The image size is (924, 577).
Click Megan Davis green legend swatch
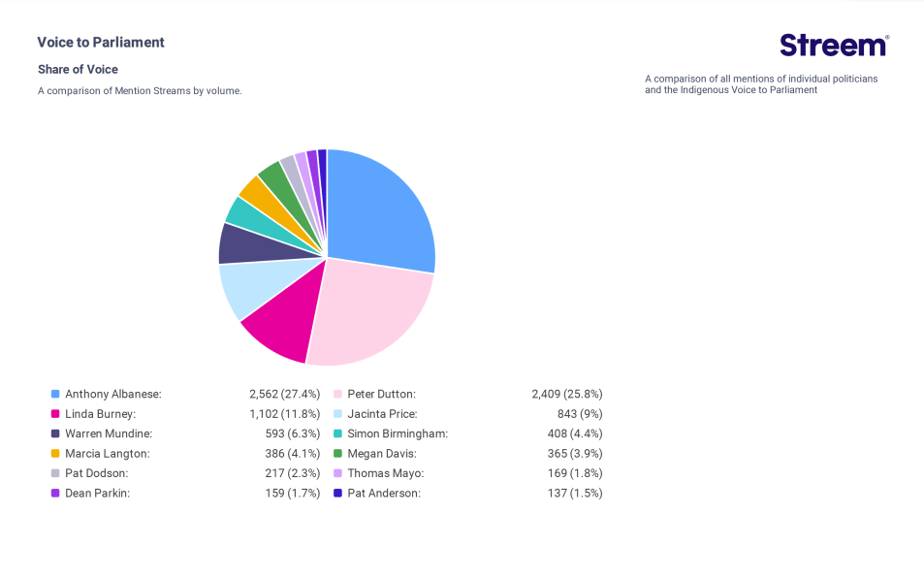pos(337,453)
